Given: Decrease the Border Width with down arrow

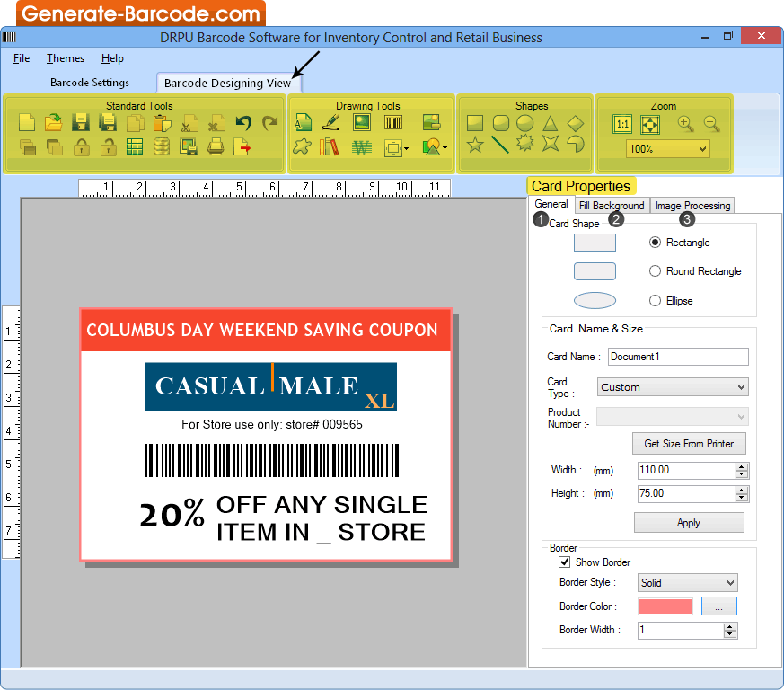Looking at the screenshot, I should (x=730, y=634).
